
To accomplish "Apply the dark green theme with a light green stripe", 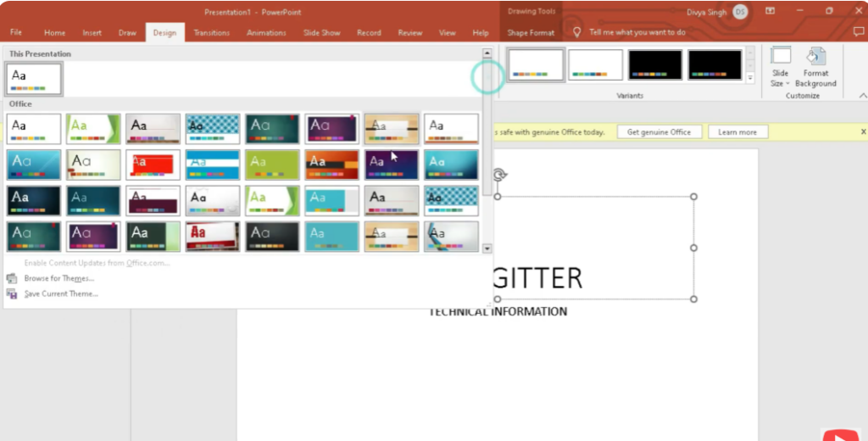I will (153, 237).
